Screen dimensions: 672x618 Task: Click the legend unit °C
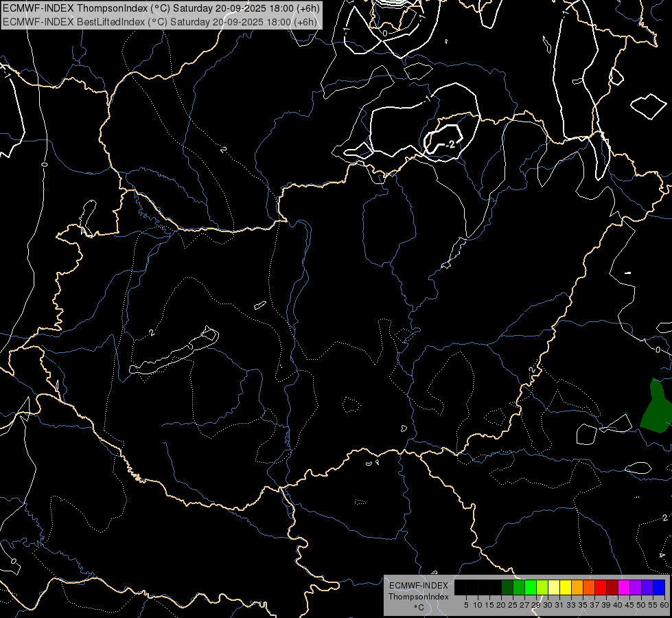[419, 607]
